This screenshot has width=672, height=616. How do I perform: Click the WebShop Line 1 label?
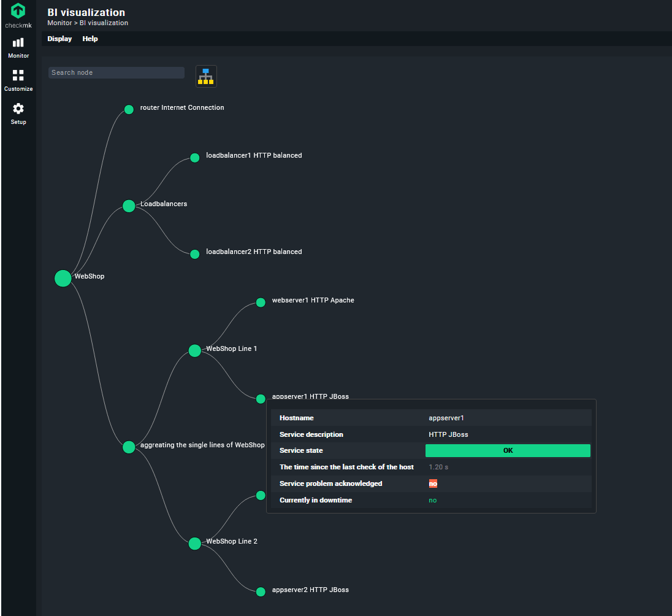(x=232, y=348)
